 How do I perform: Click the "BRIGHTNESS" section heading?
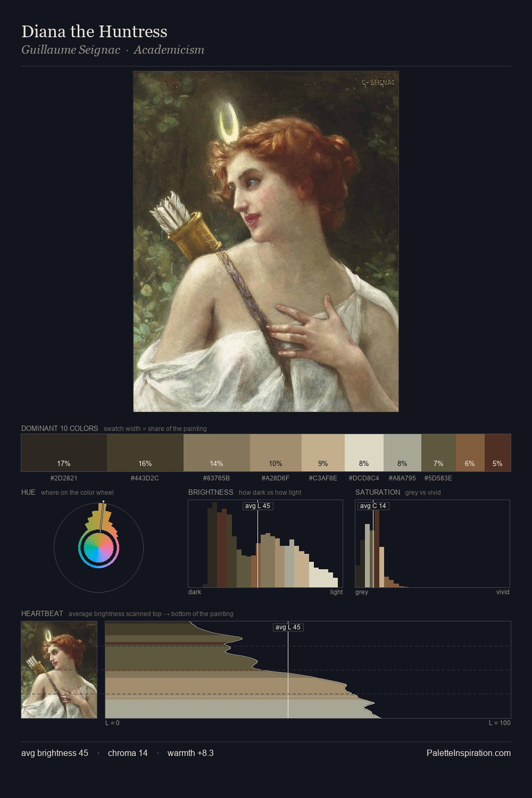coord(211,492)
